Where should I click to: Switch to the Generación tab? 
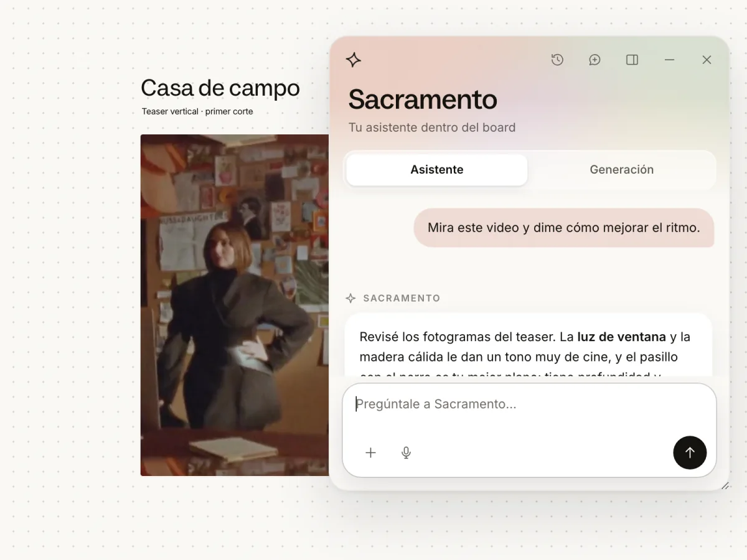click(x=621, y=170)
